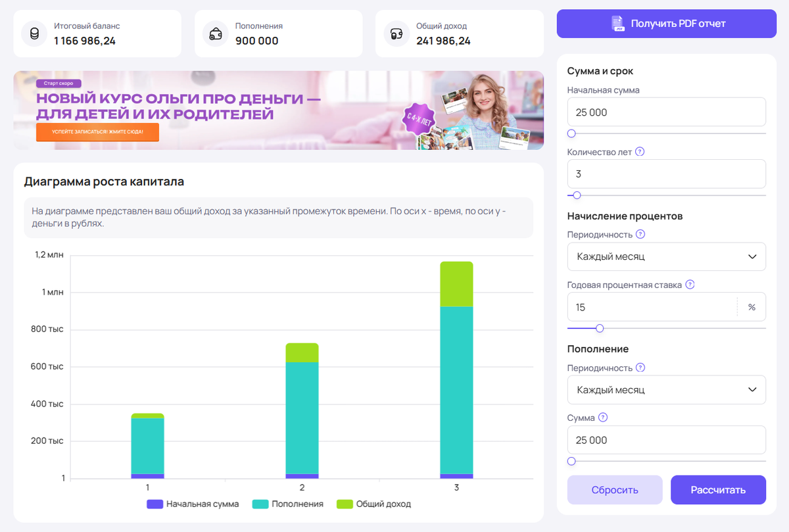Image resolution: width=789 pixels, height=532 pixels.
Task: Click the initial amount slider handle
Action: pos(571,133)
